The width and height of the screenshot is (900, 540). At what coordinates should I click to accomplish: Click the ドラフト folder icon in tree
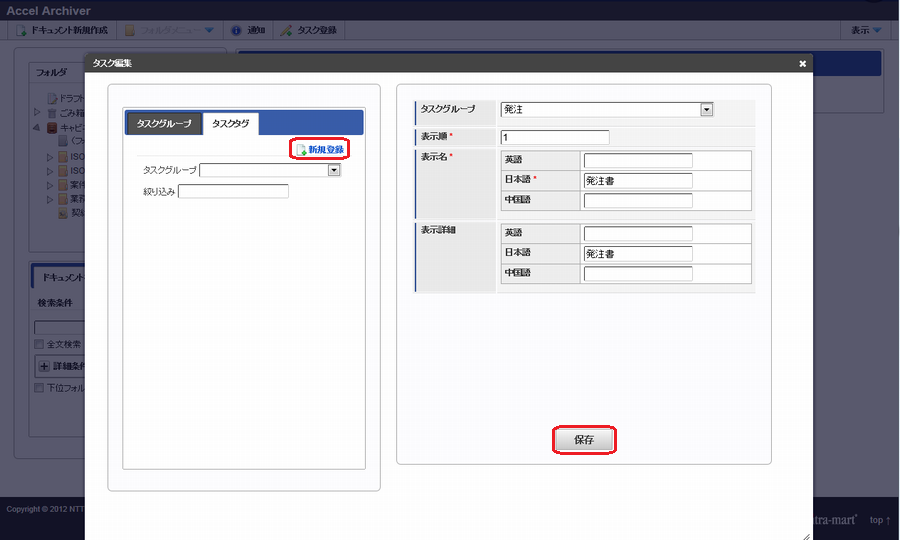[52, 99]
